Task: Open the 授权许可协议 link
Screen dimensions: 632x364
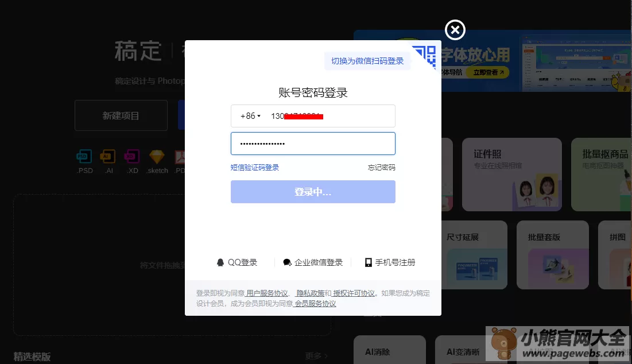Action: pyautogui.click(x=354, y=293)
